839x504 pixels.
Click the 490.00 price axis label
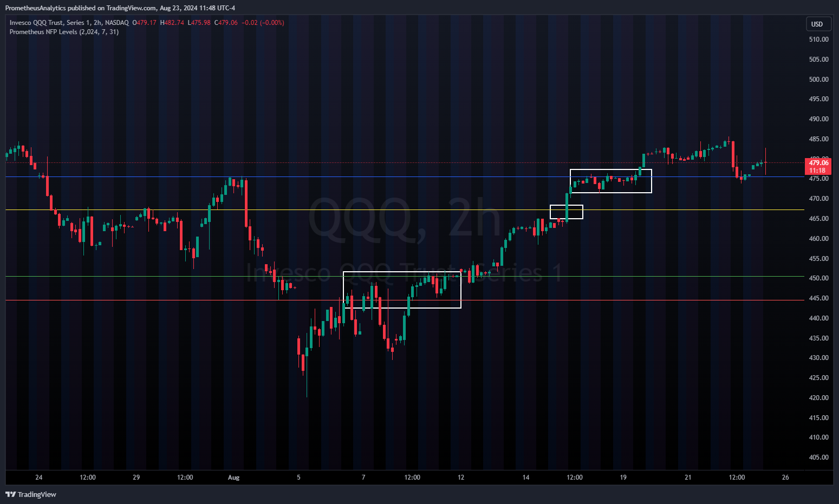click(818, 119)
